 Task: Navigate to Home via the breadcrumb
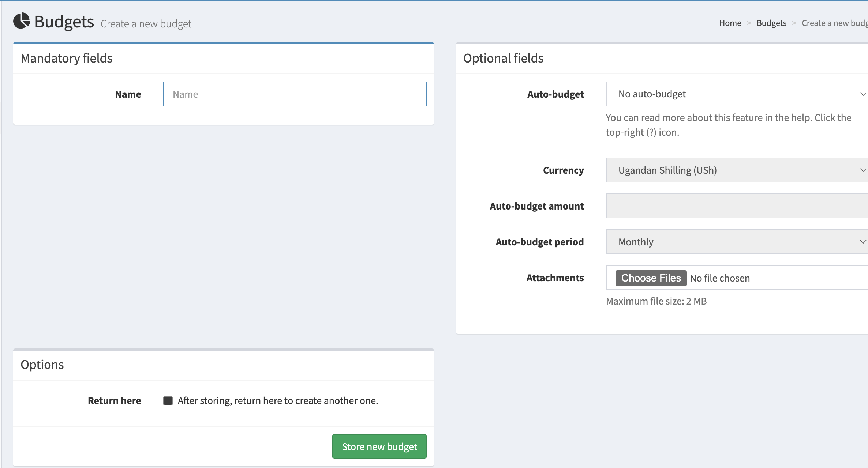(730, 23)
